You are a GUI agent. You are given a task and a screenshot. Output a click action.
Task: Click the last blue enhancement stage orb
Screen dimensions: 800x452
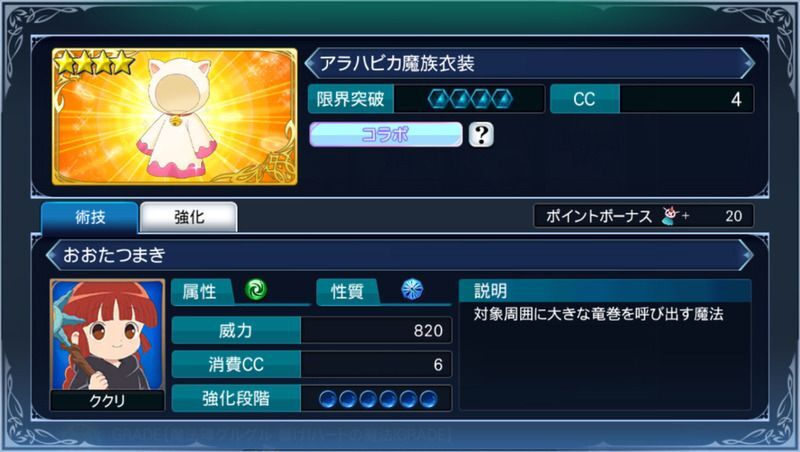pyautogui.click(x=429, y=399)
